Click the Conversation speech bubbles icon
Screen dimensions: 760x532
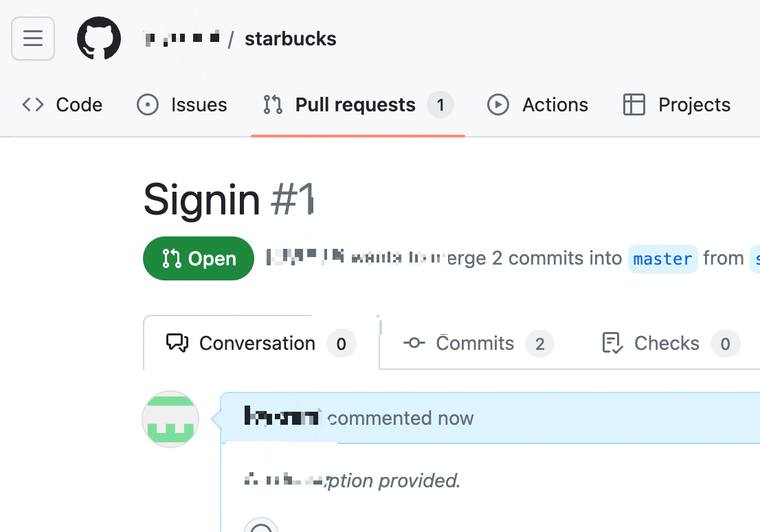tap(177, 343)
